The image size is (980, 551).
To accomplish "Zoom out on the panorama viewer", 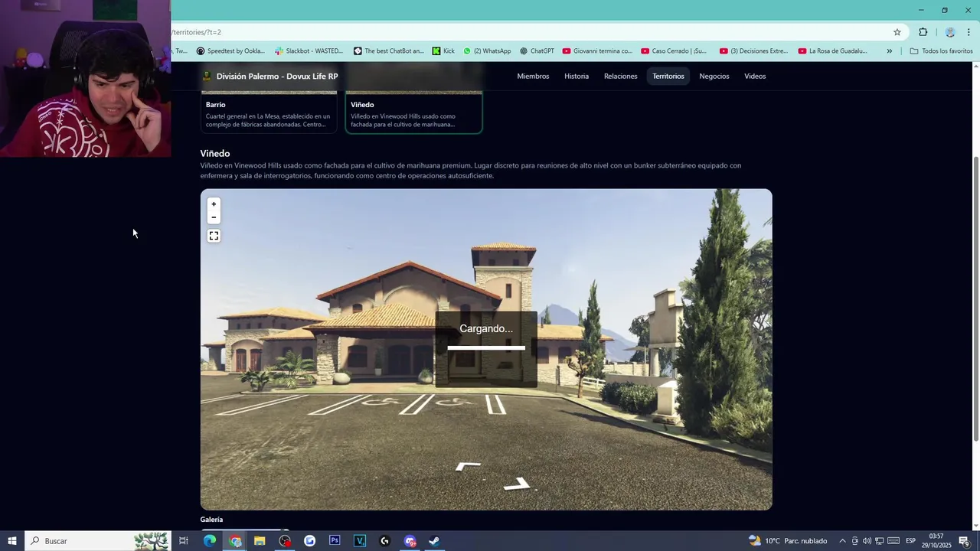I will (214, 217).
